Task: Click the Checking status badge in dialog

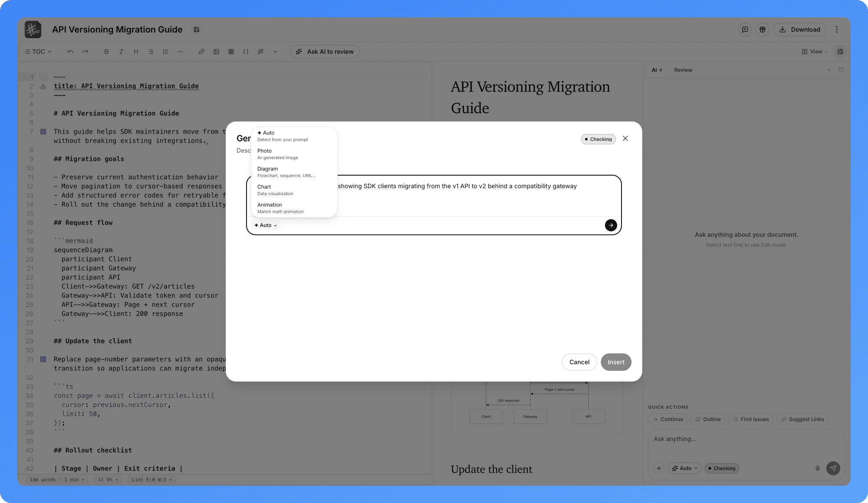Action: (598, 139)
